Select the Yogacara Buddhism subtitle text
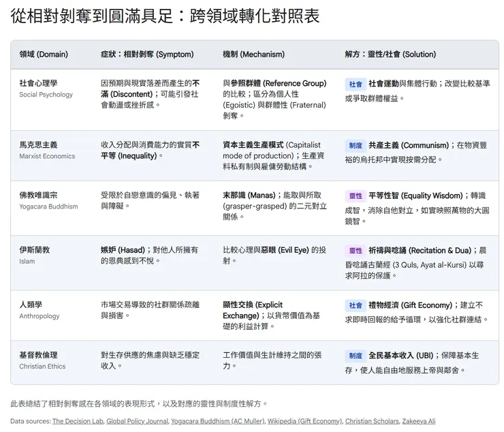Viewport: 504px width, 432px height. click(x=48, y=206)
